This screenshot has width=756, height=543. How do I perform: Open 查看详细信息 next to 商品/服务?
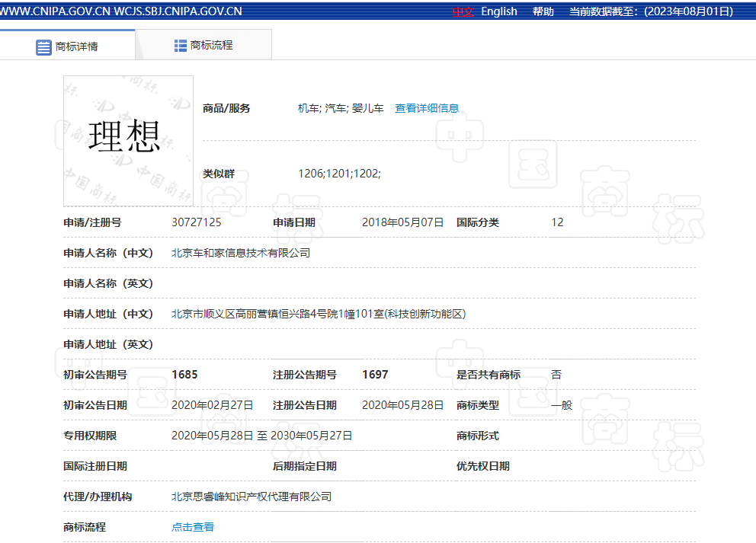tap(426, 107)
